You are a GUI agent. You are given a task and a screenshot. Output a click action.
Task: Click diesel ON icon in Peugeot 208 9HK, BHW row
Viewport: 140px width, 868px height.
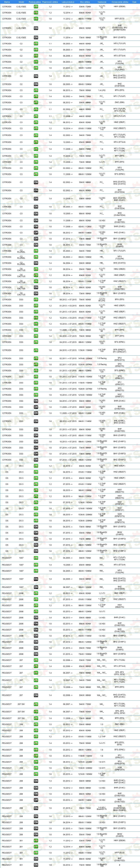point(36,808)
